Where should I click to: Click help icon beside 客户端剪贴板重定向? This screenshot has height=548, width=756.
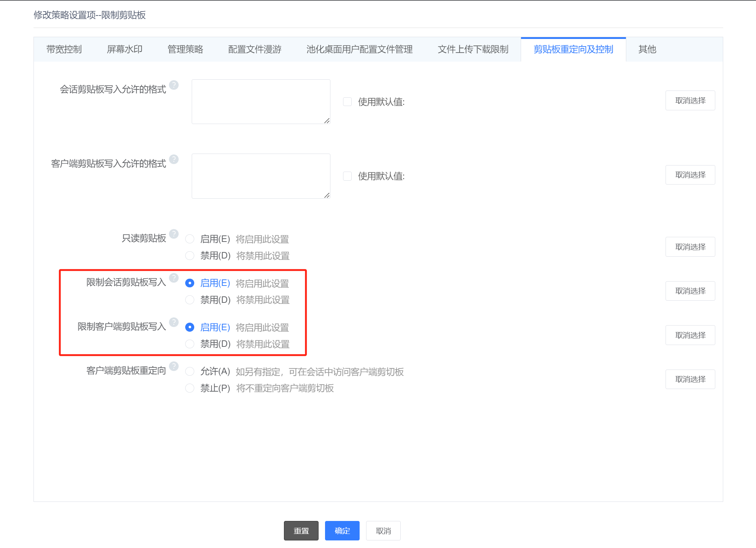pos(174,366)
